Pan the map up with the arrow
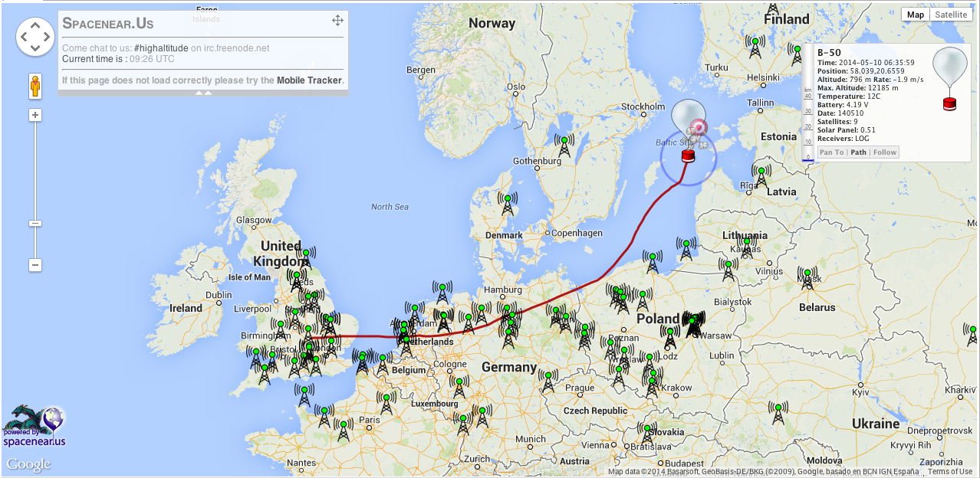Viewport: 980px width, 478px height. click(35, 25)
